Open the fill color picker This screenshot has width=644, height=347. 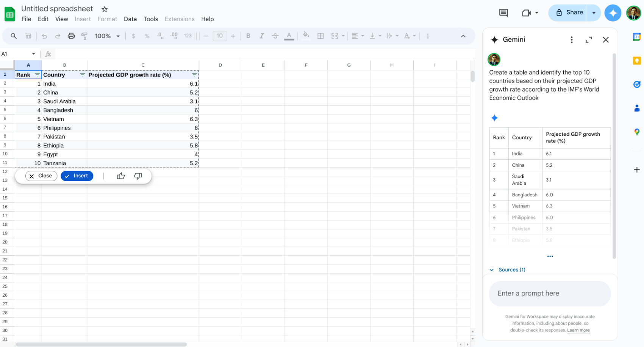click(306, 36)
